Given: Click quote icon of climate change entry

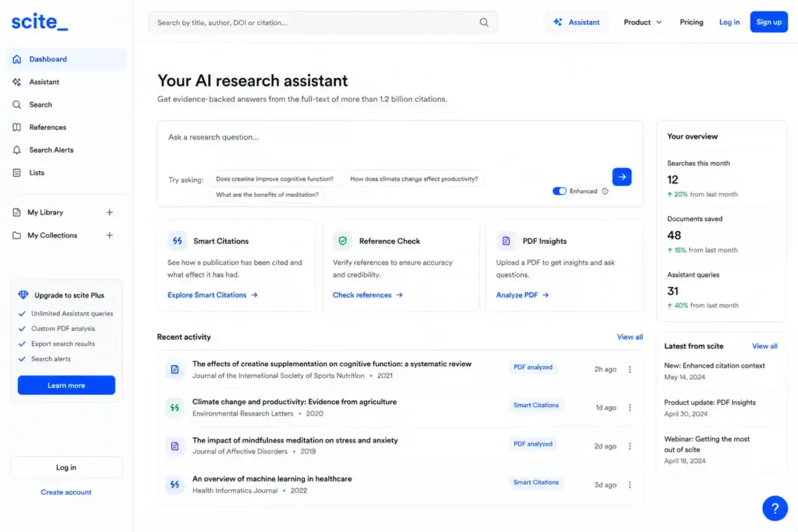Looking at the screenshot, I should pyautogui.click(x=175, y=407).
